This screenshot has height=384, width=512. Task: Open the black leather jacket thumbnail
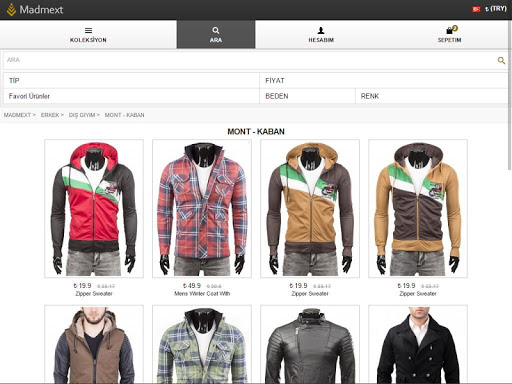(310, 344)
